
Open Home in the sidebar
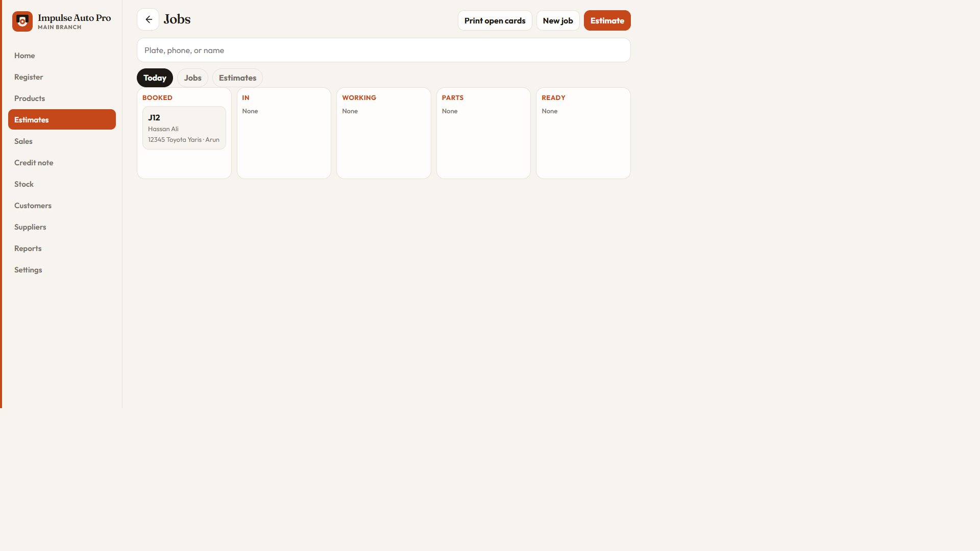tap(62, 55)
